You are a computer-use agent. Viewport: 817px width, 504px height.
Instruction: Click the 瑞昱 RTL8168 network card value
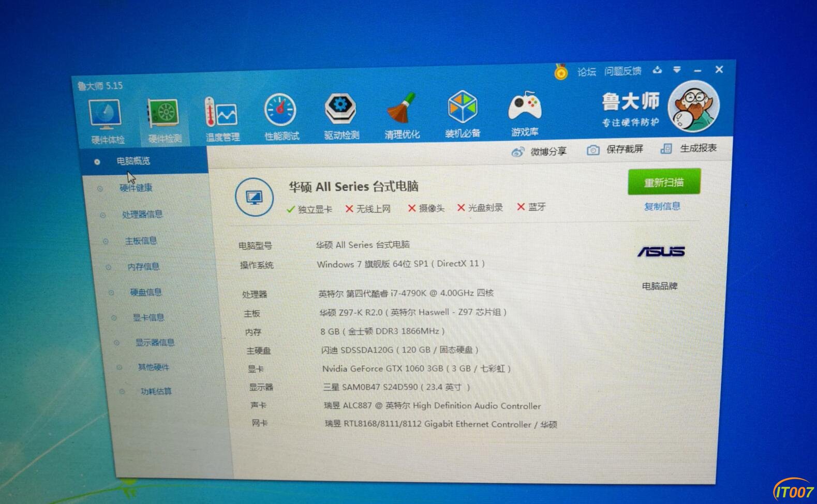[441, 424]
